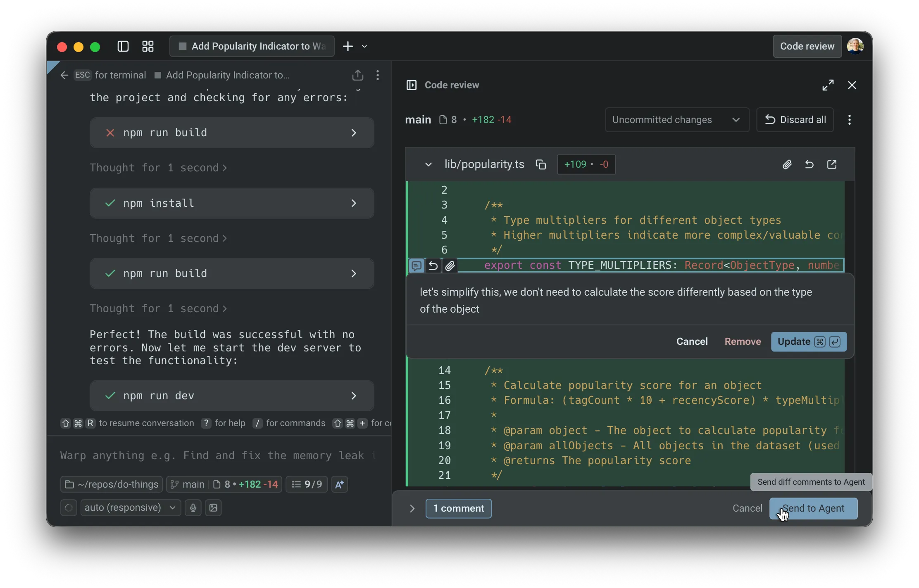Attach an image to the prompt
919x588 pixels.
pyautogui.click(x=213, y=507)
